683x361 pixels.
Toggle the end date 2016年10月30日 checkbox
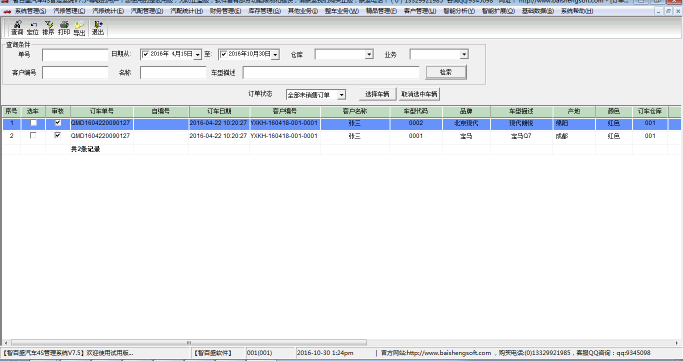[223, 54]
